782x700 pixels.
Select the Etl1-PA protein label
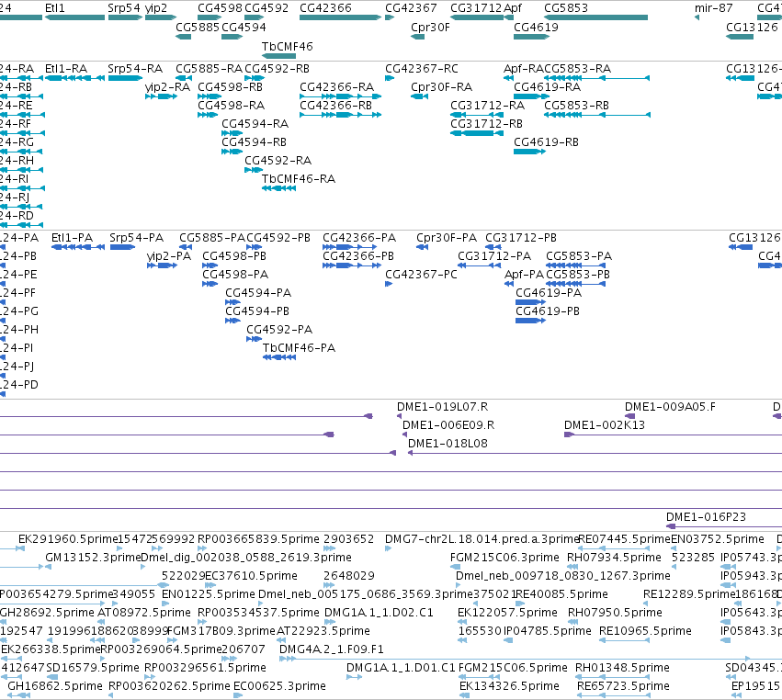tap(72, 238)
